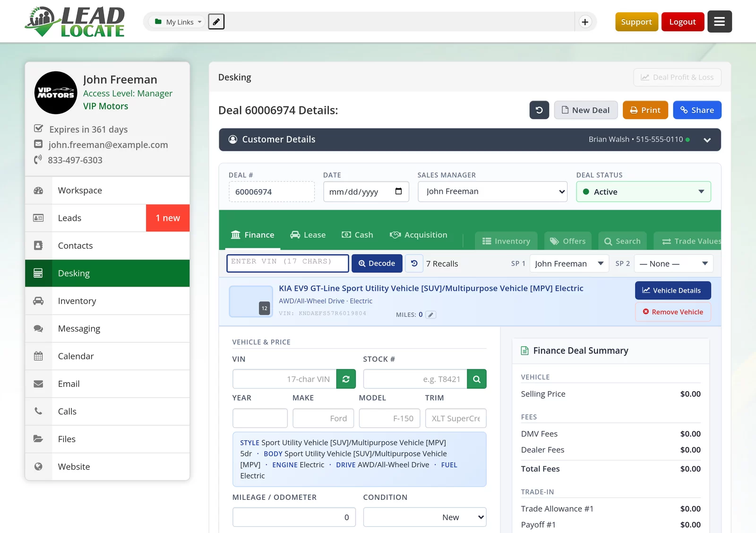Click the Contacts address book icon
This screenshot has height=533, width=756.
38,245
